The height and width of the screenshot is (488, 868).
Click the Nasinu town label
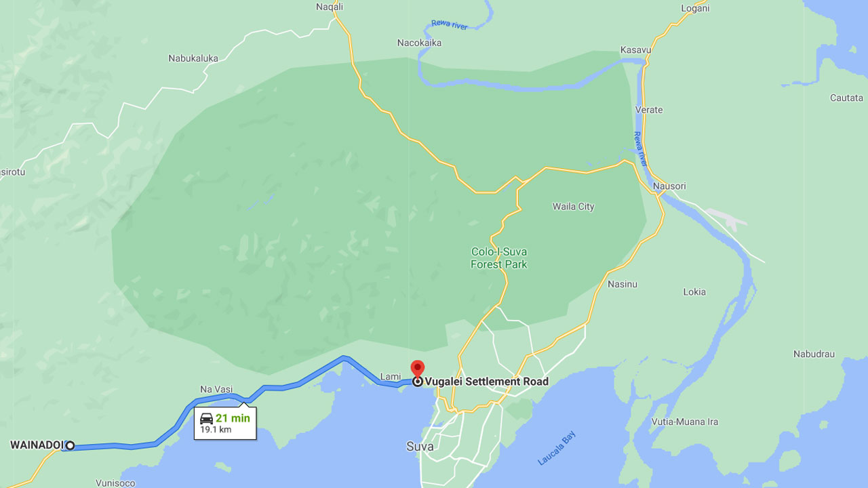pyautogui.click(x=623, y=284)
